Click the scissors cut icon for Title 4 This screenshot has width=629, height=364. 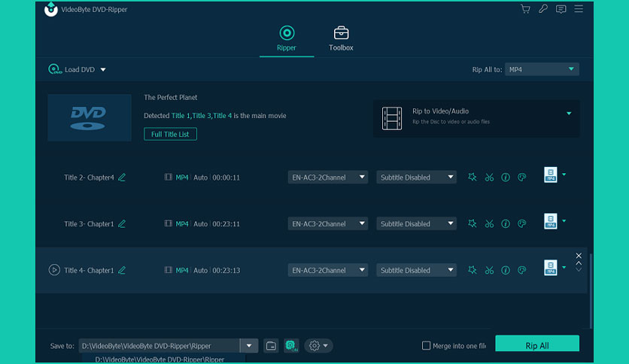[489, 270]
